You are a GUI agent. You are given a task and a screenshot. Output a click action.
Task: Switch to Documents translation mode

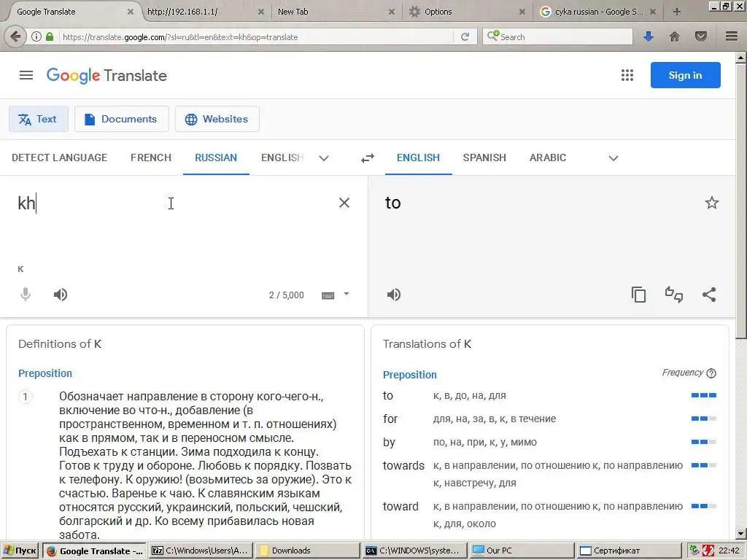click(122, 119)
